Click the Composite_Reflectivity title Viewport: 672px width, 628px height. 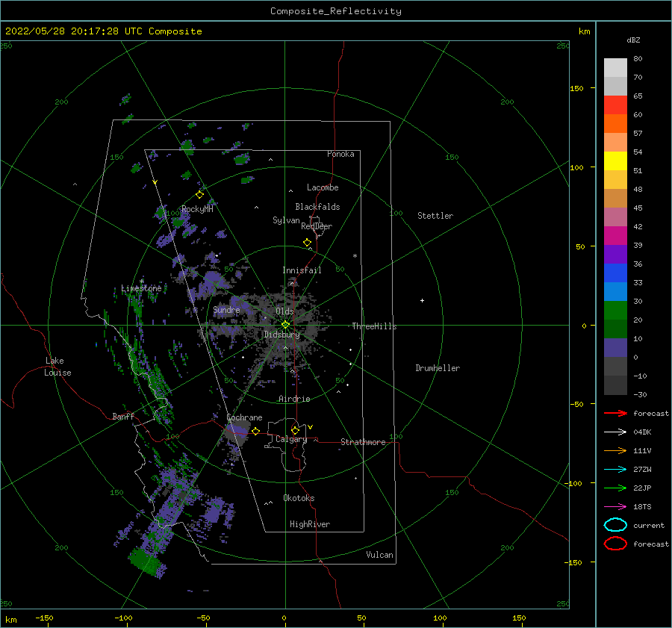click(336, 11)
